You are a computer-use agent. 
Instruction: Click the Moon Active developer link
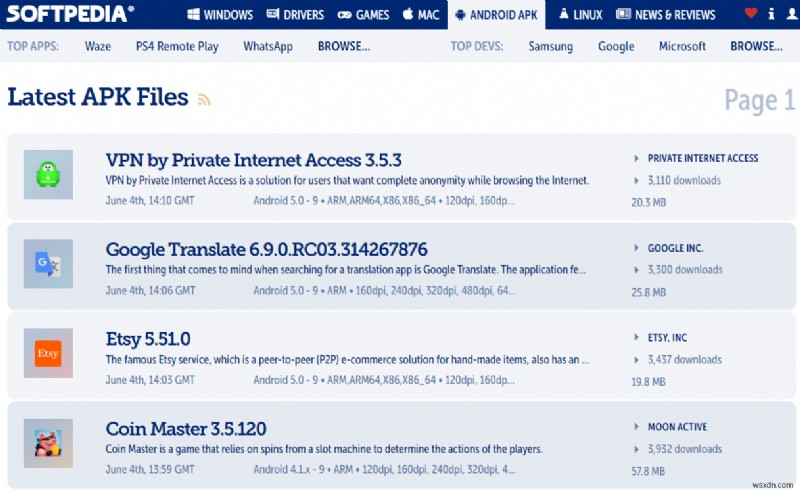point(679,427)
